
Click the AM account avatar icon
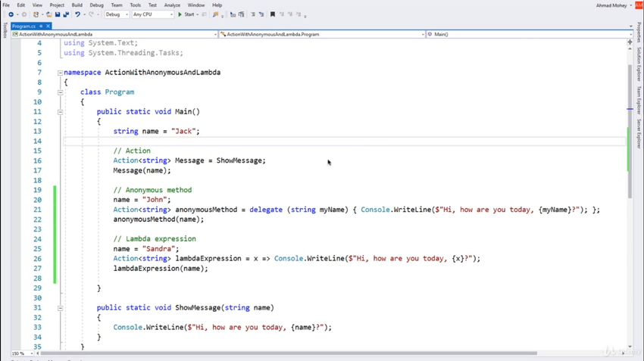click(x=639, y=5)
